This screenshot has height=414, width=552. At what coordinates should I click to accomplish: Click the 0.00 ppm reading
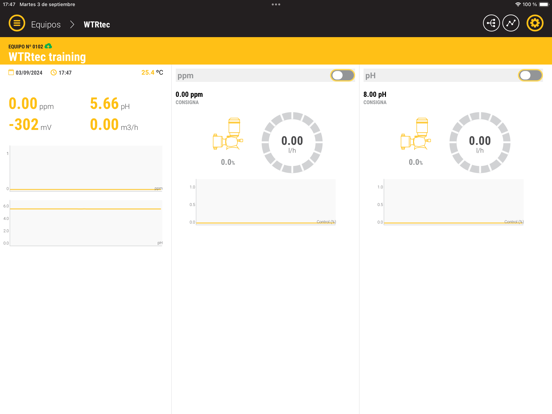coord(31,104)
